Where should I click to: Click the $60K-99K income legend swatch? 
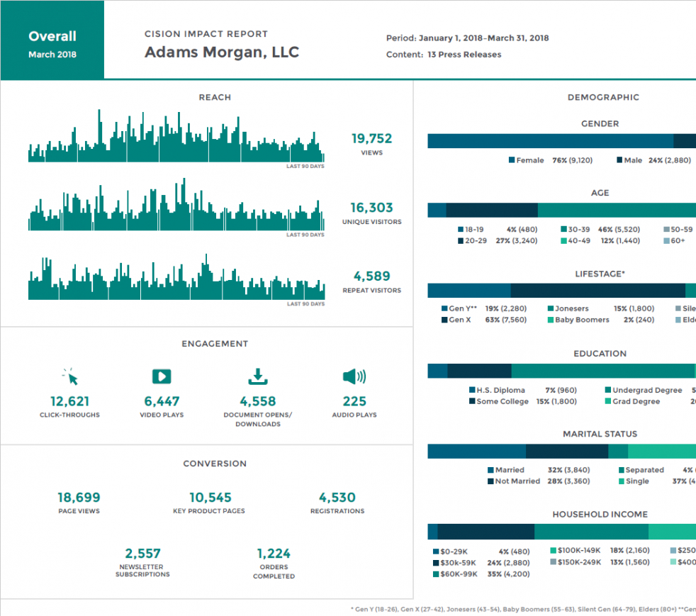(x=436, y=574)
